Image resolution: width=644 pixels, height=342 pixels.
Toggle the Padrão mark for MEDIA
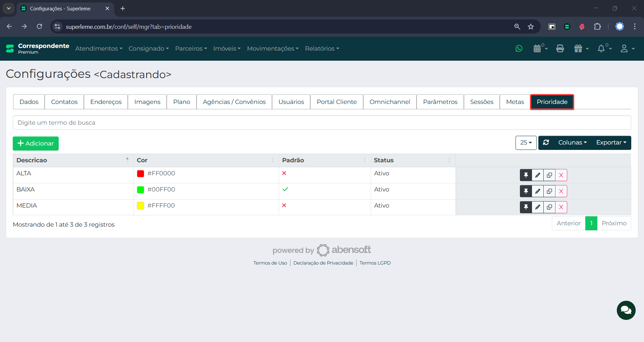point(284,206)
